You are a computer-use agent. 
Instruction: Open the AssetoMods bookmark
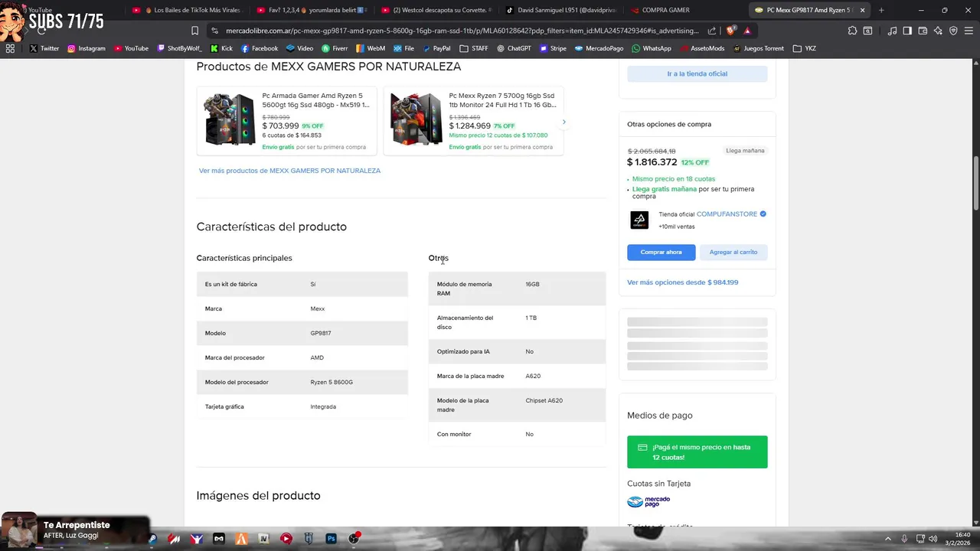coord(702,48)
